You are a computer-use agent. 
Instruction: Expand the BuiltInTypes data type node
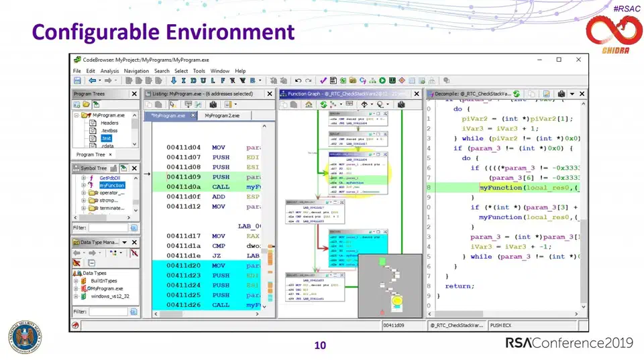point(76,281)
